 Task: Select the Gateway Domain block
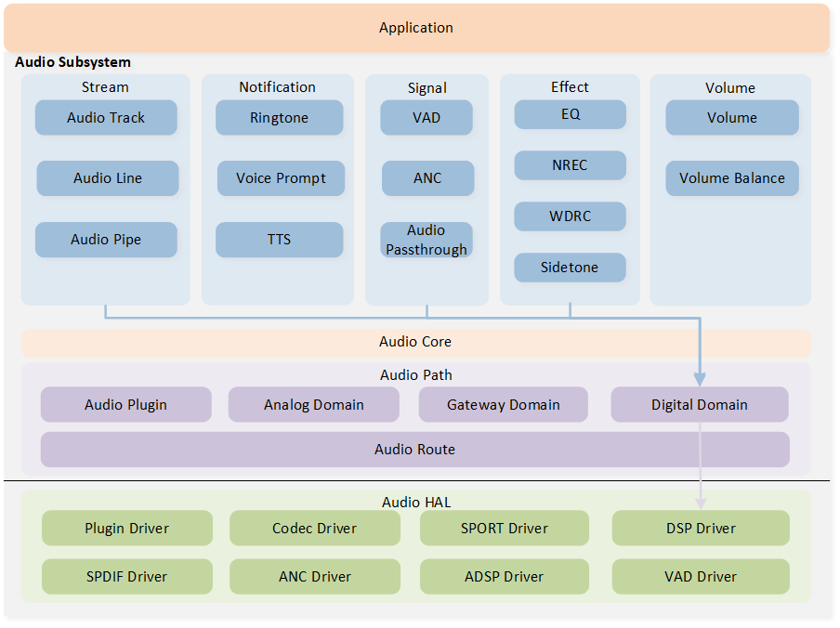coord(504,405)
